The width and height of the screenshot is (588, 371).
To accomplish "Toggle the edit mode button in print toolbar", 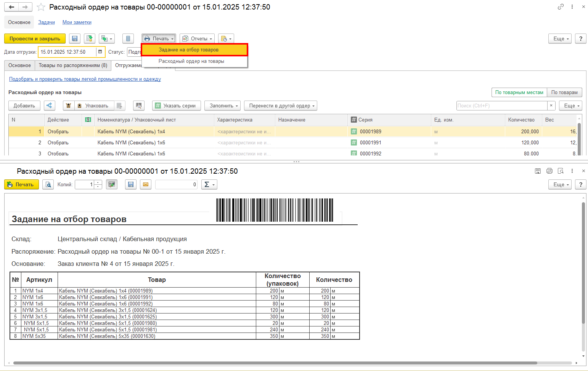I will [x=112, y=184].
